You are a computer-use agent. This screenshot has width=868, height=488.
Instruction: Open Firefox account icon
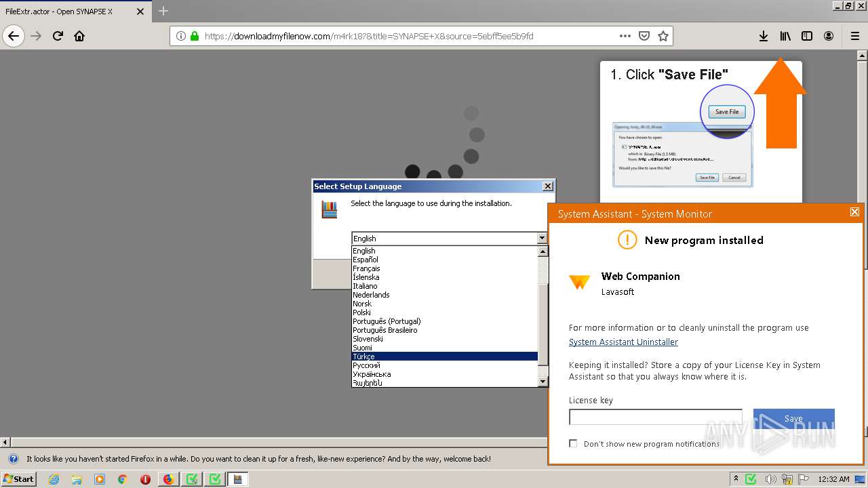click(x=829, y=36)
